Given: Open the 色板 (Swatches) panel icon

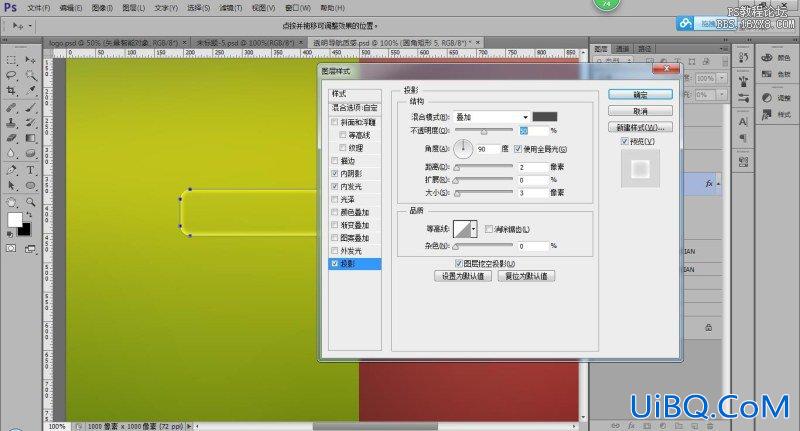Looking at the screenshot, I should [767, 74].
